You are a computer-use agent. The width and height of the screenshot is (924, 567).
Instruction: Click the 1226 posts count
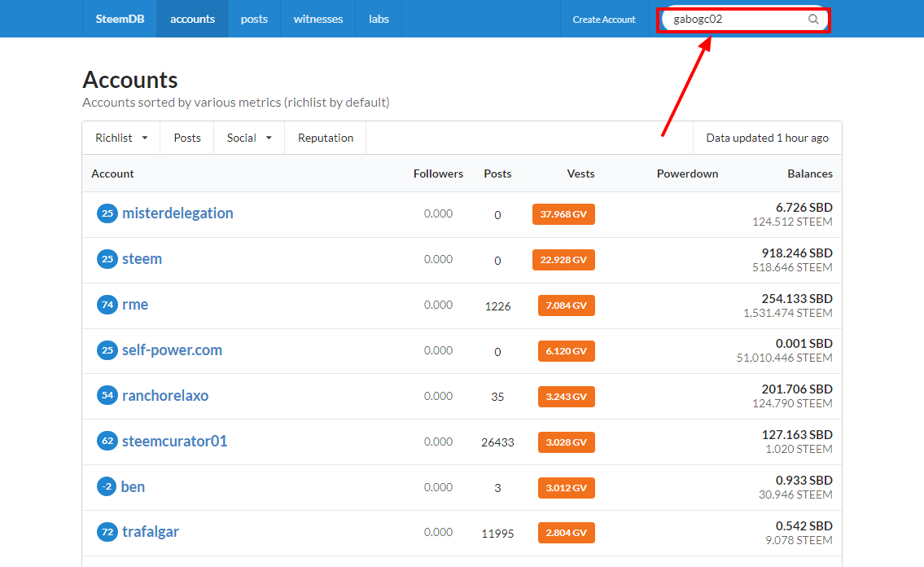497,305
